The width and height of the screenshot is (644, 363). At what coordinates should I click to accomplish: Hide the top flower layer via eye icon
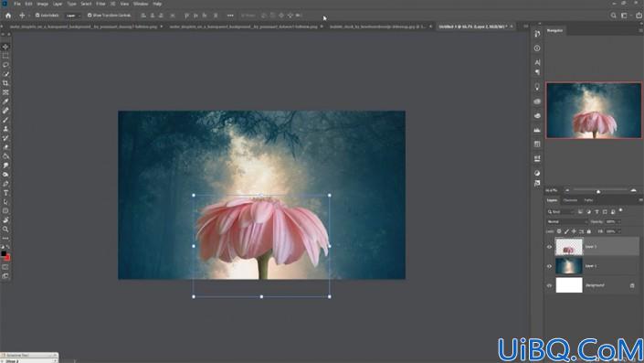[x=549, y=247]
